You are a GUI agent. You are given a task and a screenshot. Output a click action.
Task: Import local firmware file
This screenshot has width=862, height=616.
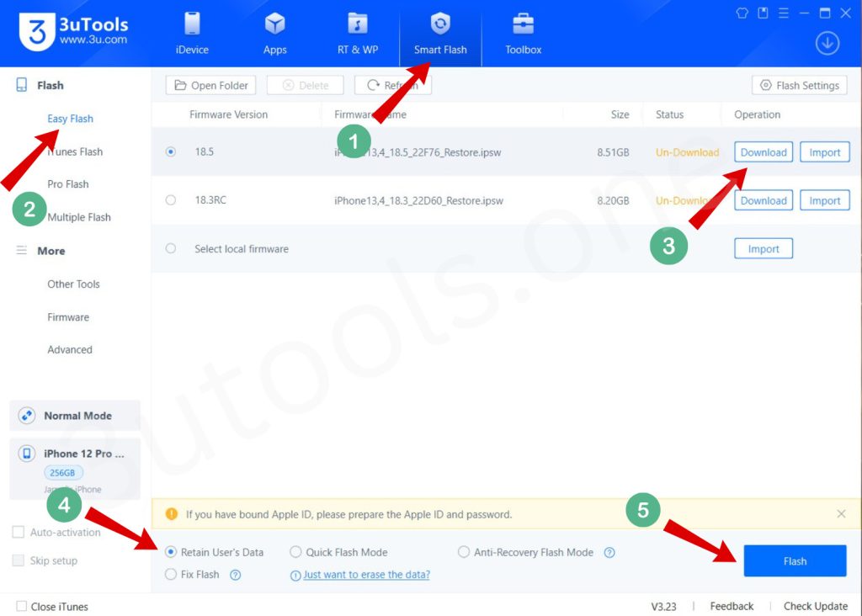pyautogui.click(x=763, y=249)
